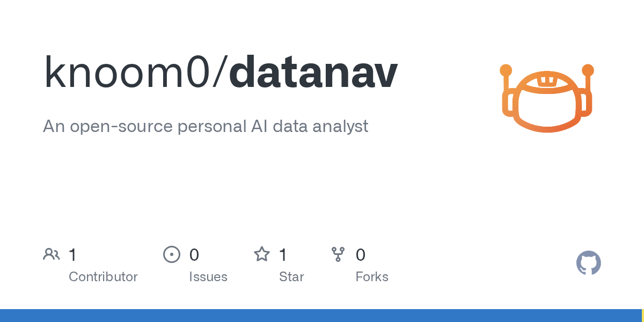Open the GitHub Octocat logo
This screenshot has height=322, width=644.
pos(588,264)
